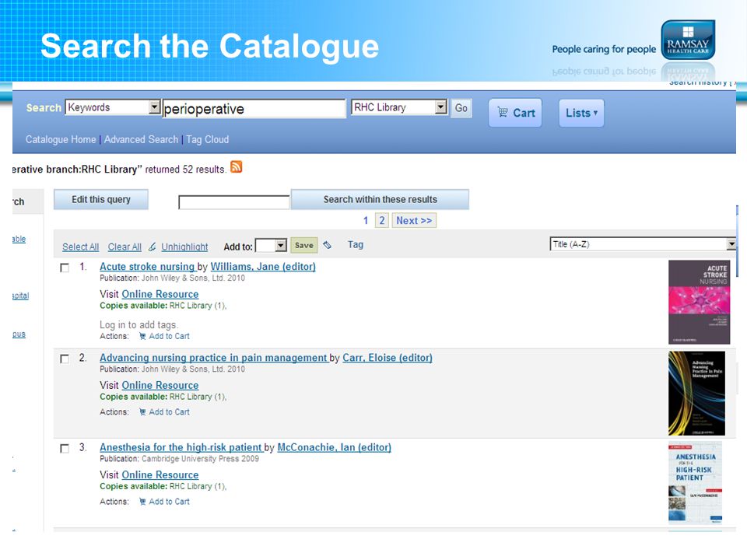Open Online Resource for Advancing nursing practice
The image size is (747, 560).
coord(160,385)
